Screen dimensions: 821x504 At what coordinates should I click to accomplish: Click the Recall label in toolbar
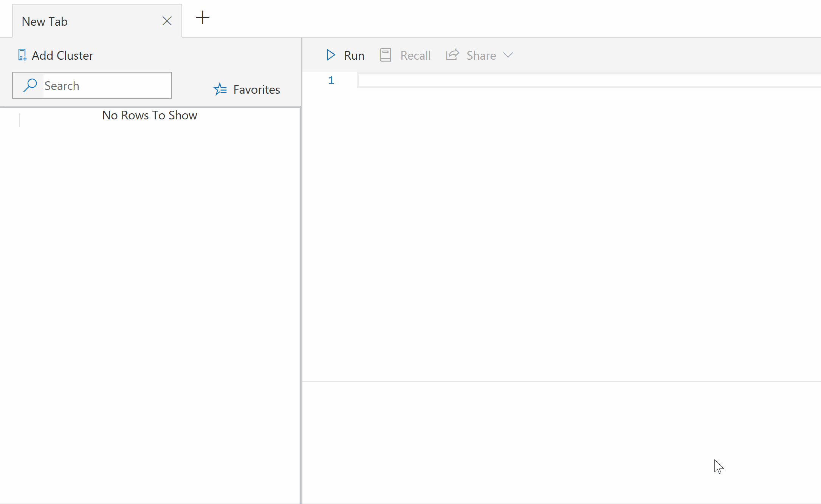415,56
